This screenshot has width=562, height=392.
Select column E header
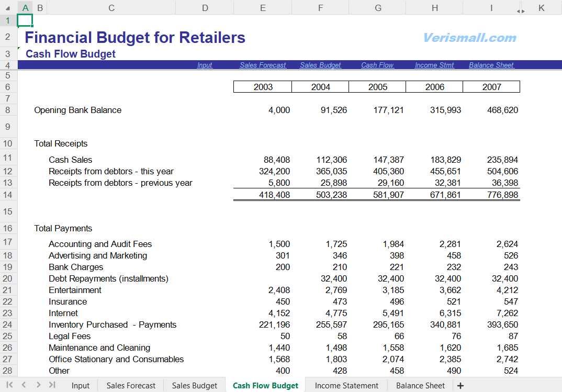point(263,8)
